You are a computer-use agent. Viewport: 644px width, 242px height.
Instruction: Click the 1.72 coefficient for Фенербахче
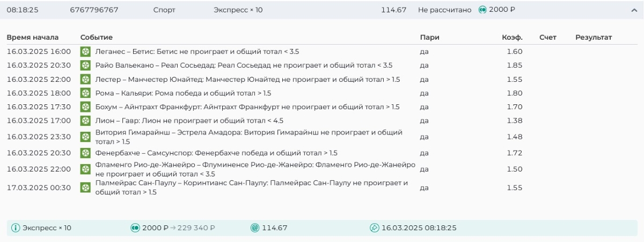[515, 153]
